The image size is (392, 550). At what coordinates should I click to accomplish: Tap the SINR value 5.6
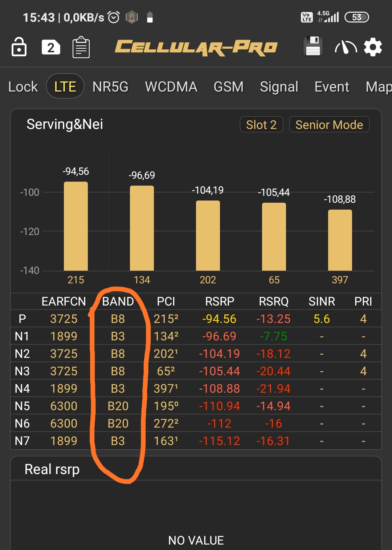pos(322,319)
